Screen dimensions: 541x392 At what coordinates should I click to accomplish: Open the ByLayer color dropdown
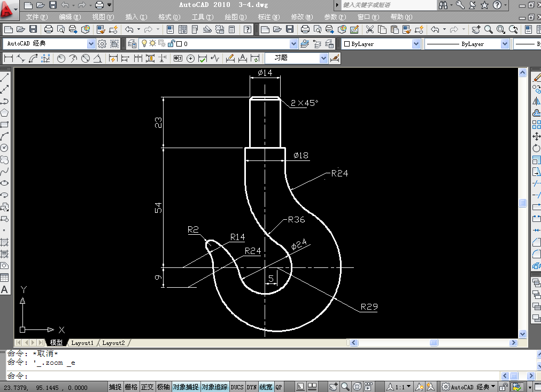pyautogui.click(x=416, y=44)
